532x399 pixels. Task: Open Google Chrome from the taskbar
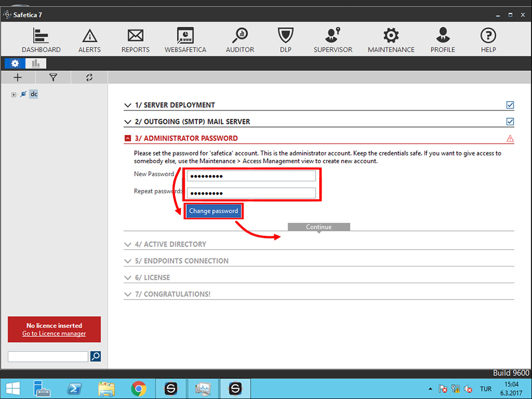pyautogui.click(x=138, y=389)
